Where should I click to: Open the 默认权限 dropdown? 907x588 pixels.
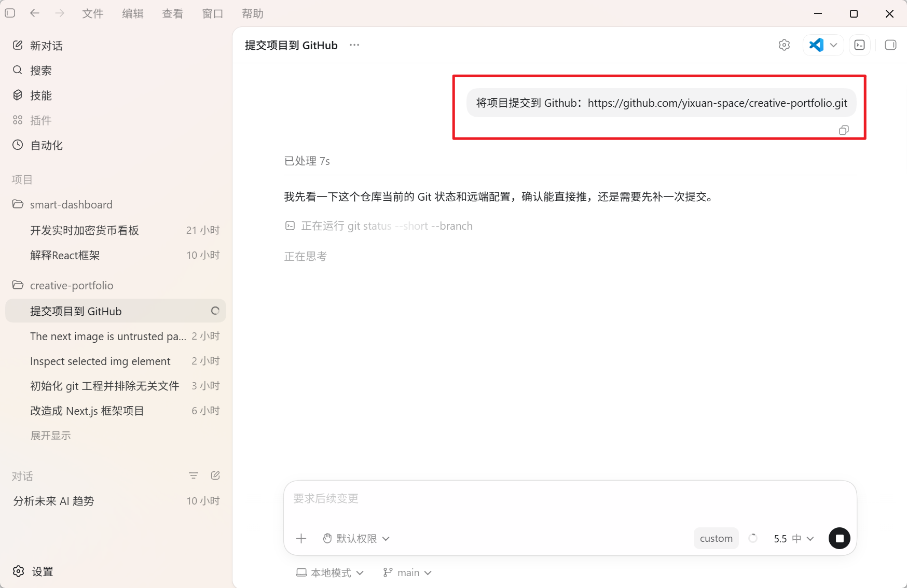pos(356,539)
